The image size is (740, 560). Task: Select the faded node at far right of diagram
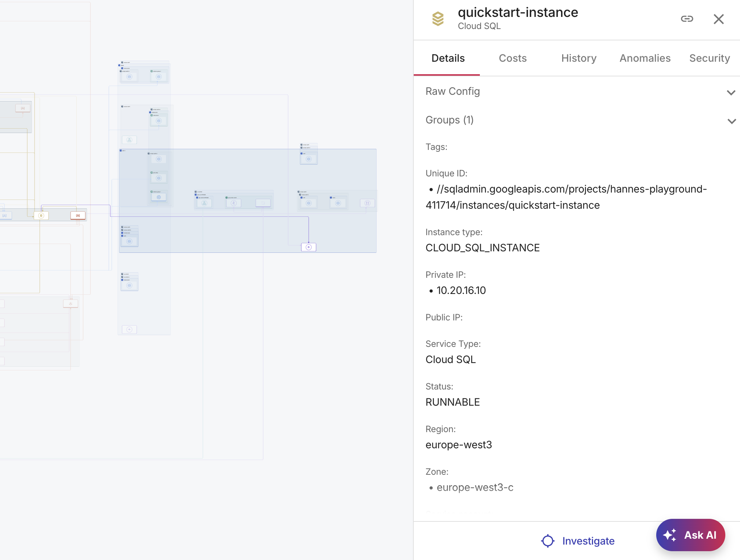pos(367,203)
